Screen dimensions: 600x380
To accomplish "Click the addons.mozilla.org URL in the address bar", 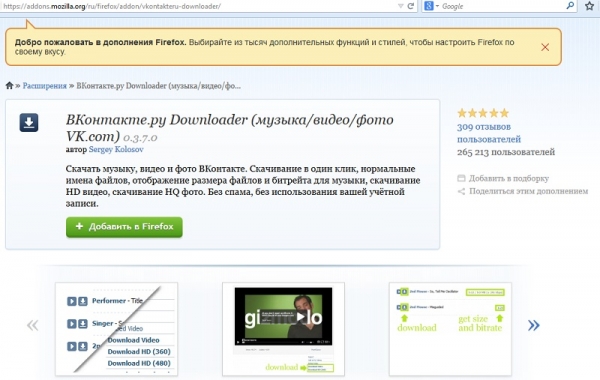I will (112, 6).
